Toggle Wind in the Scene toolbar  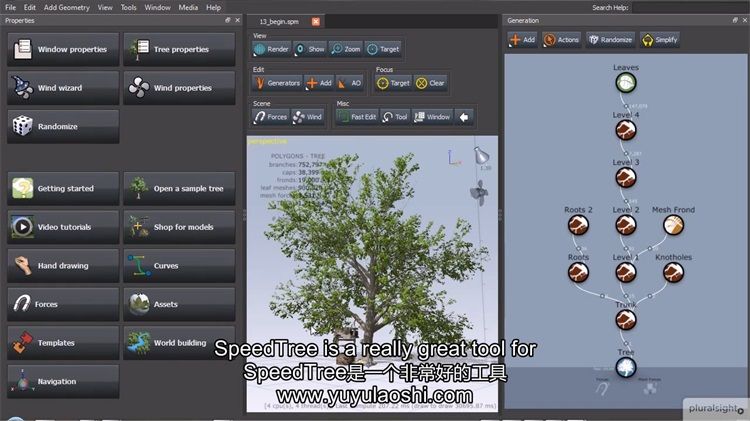308,117
